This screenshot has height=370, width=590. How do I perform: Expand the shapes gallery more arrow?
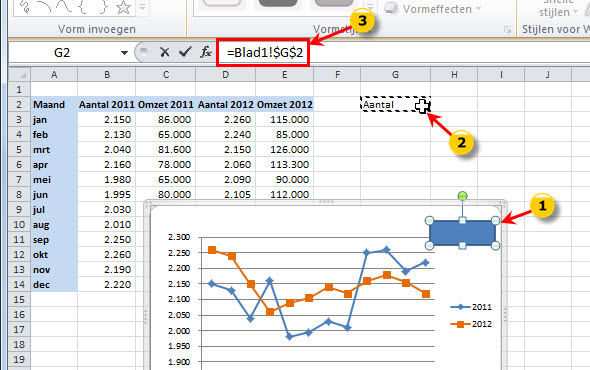pyautogui.click(x=143, y=8)
